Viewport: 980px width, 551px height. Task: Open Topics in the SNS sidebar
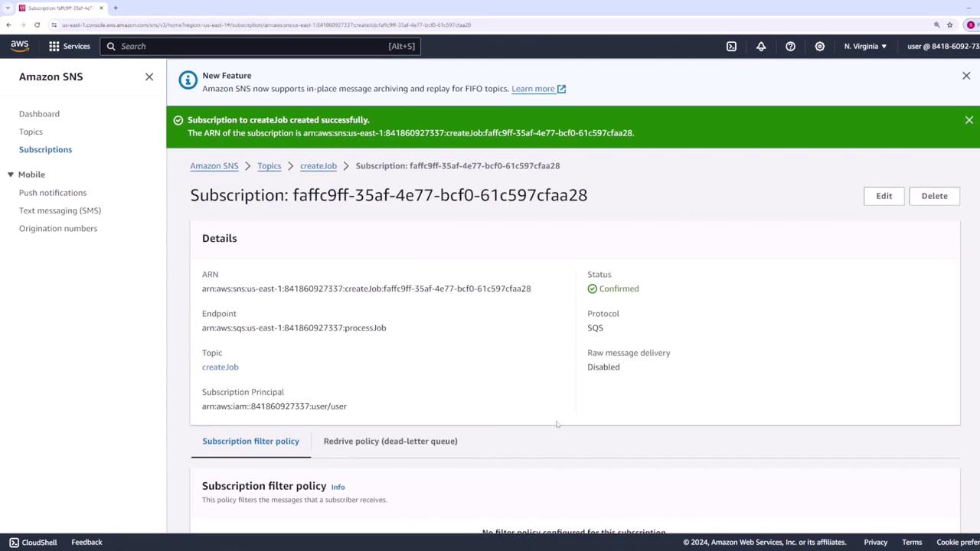tap(31, 132)
